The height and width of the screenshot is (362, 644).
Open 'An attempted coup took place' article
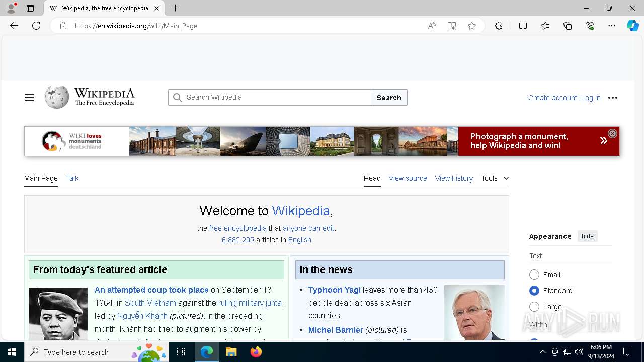tap(151, 290)
